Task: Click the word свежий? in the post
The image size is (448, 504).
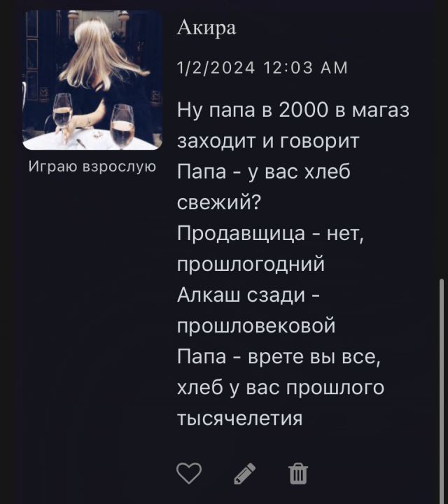Action: [x=219, y=202]
